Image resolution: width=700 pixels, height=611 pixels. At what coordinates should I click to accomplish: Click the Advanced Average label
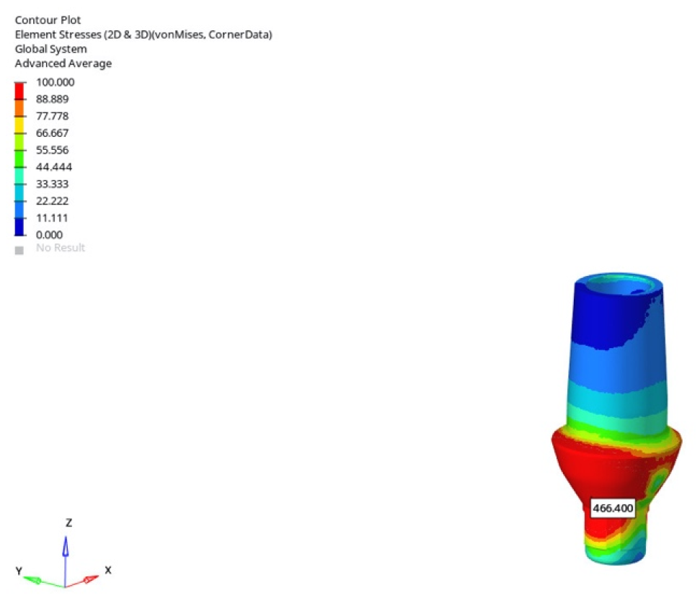point(63,63)
